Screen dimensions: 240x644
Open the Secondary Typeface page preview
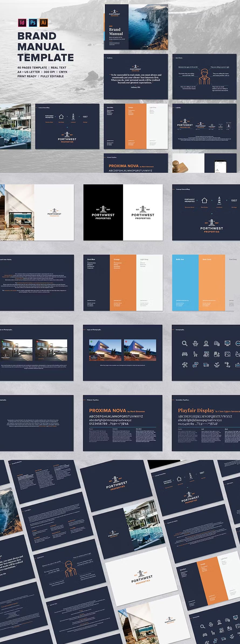point(206,423)
